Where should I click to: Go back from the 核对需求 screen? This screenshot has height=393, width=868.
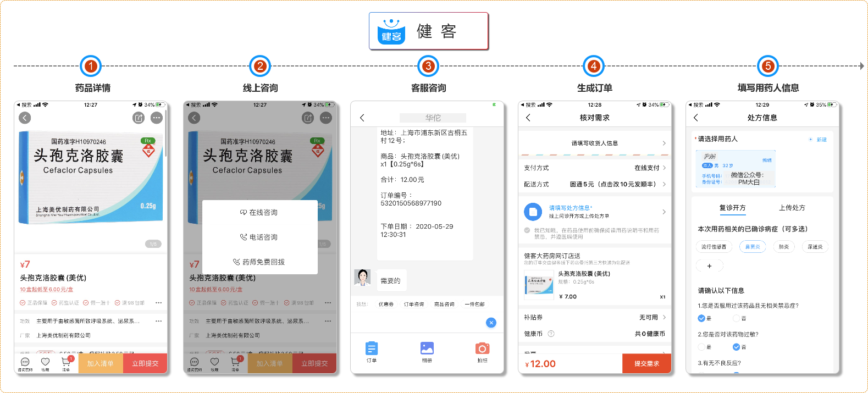point(528,118)
